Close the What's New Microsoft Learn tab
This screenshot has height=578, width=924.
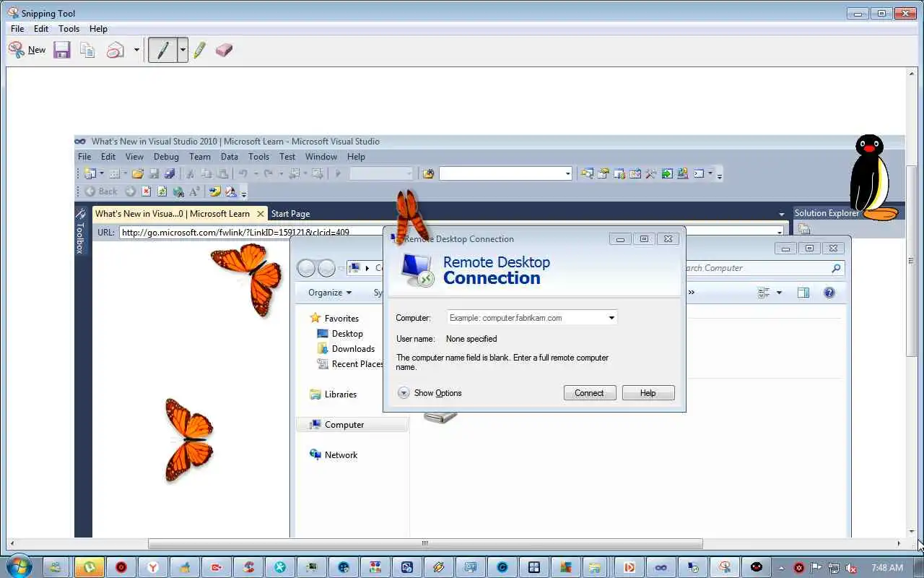click(261, 214)
